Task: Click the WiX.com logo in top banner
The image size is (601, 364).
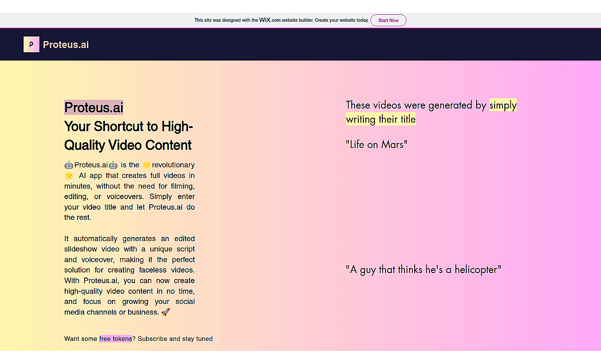Action: pos(270,20)
